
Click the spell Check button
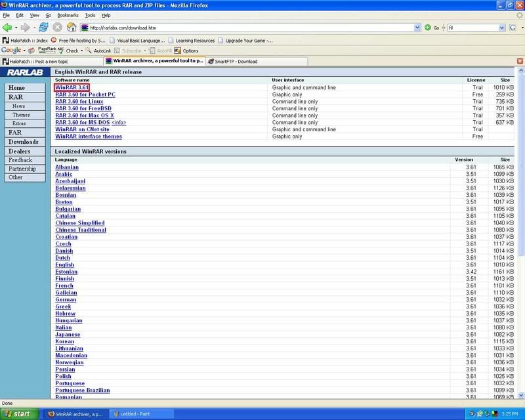[69, 51]
